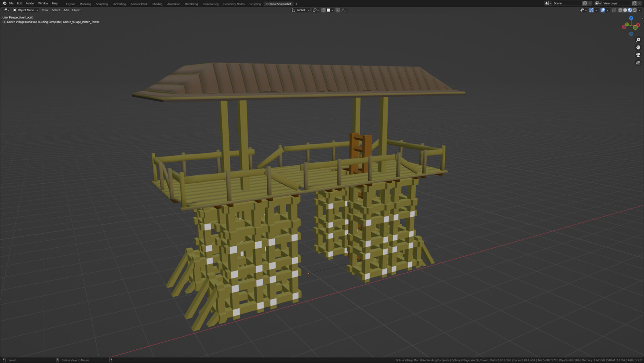The width and height of the screenshot is (644, 363).
Task: Click the view layer icon beside View Layer
Action: [598, 3]
